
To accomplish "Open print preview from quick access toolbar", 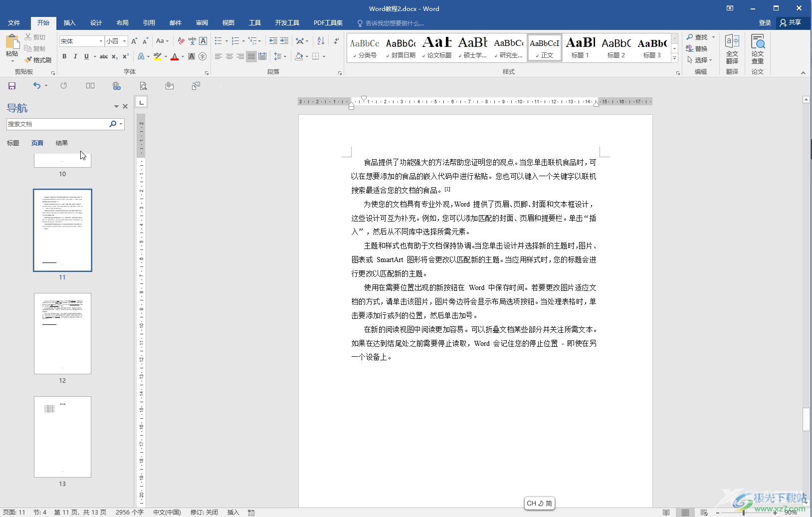I will point(143,86).
